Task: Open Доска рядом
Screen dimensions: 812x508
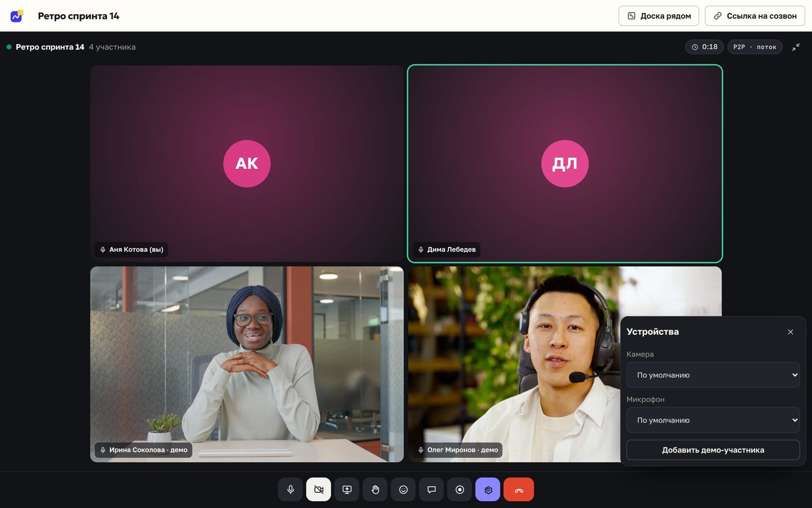Action: [x=659, y=16]
